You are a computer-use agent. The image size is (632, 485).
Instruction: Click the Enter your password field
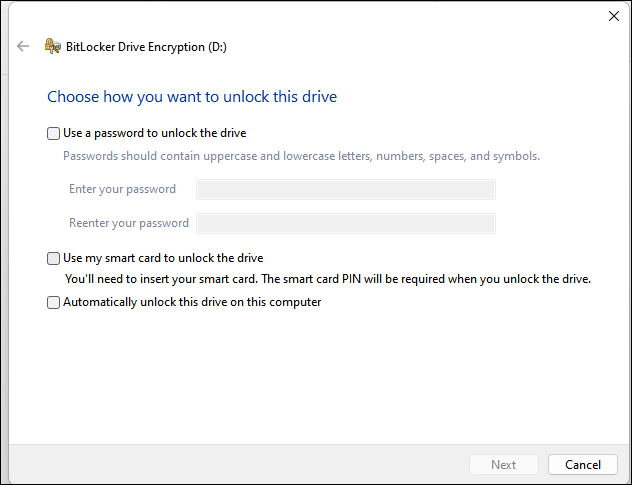coord(345,190)
